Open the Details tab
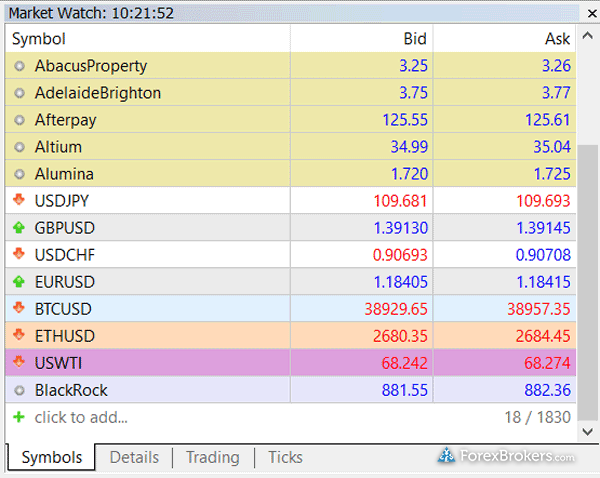Viewport: 600px width, 478px height. tap(134, 457)
